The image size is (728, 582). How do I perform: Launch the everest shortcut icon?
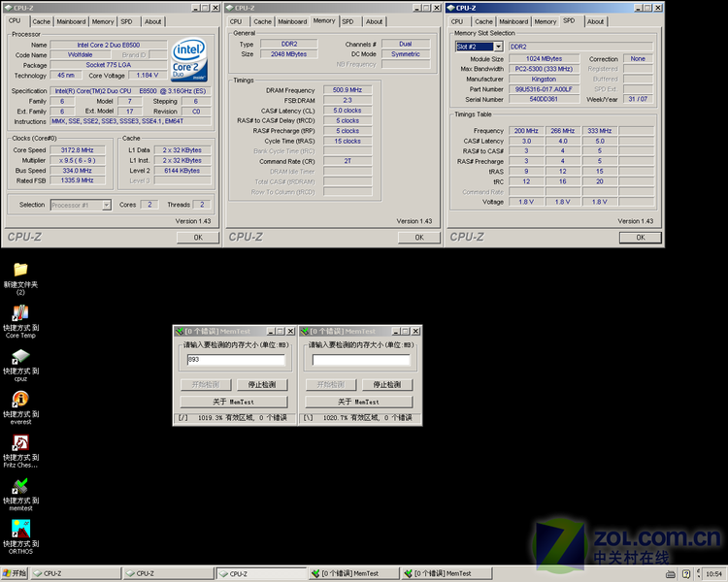coord(20,399)
